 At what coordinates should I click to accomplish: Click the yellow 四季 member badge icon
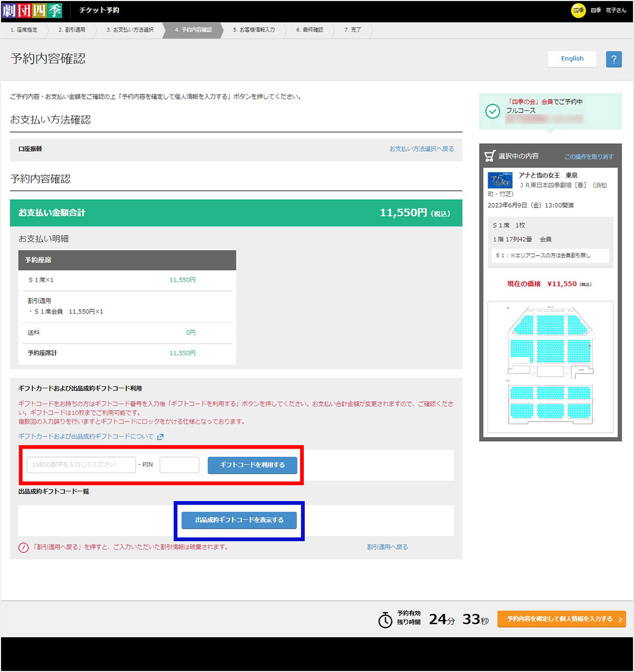coord(579,10)
